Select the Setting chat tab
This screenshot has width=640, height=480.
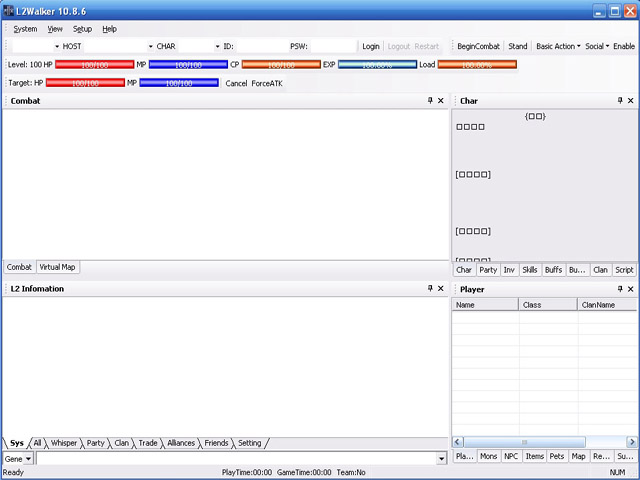tap(249, 443)
